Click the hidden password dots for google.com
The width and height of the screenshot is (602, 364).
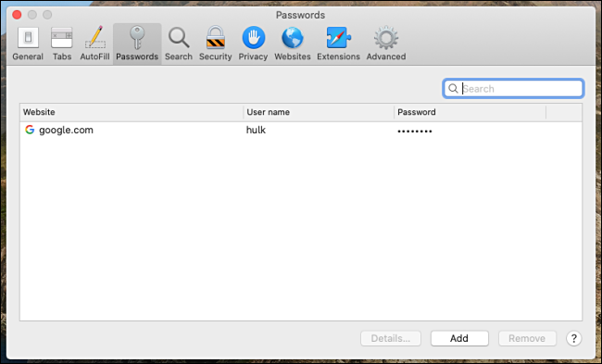point(415,132)
